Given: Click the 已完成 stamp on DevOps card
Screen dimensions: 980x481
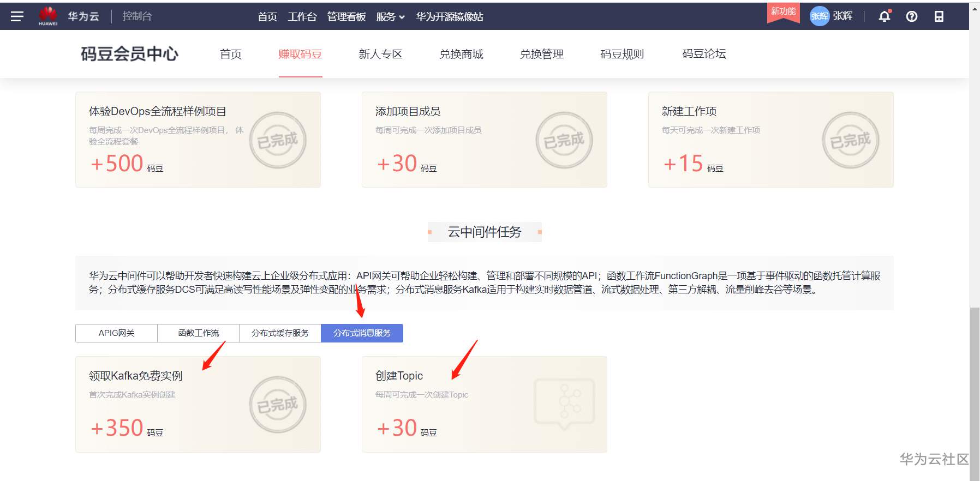Looking at the screenshot, I should point(278,140).
